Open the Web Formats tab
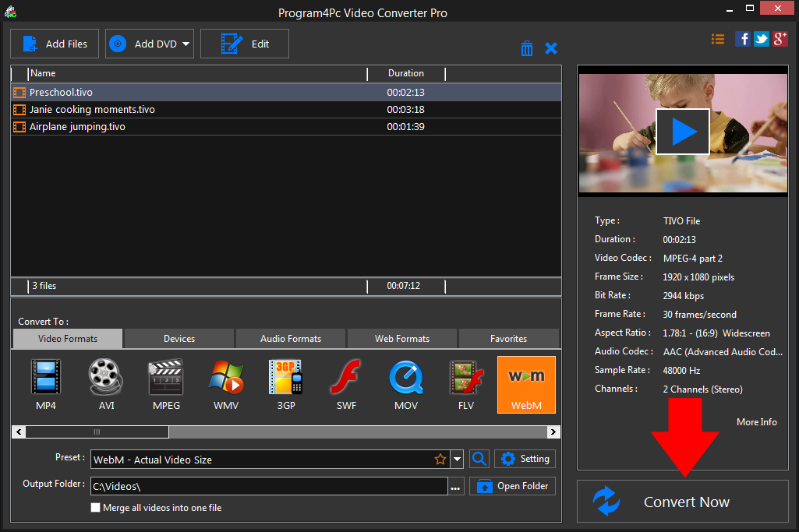Viewport: 799px width, 532px height. point(402,339)
